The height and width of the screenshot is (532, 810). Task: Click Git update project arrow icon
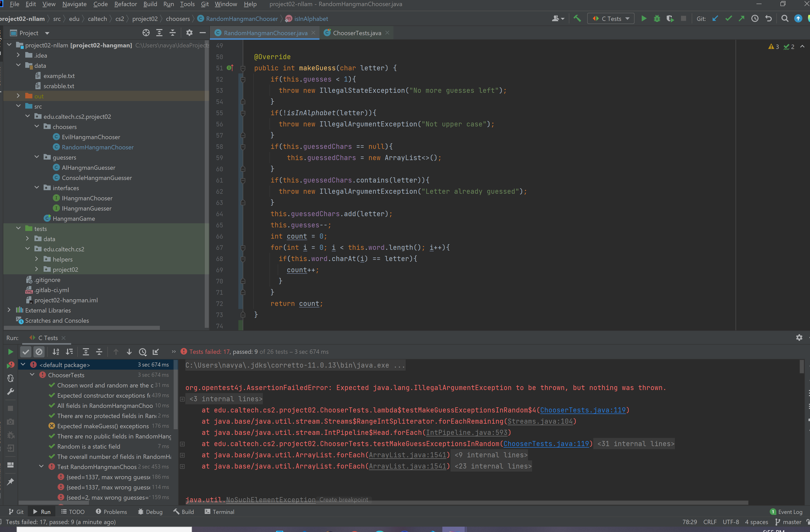point(715,19)
